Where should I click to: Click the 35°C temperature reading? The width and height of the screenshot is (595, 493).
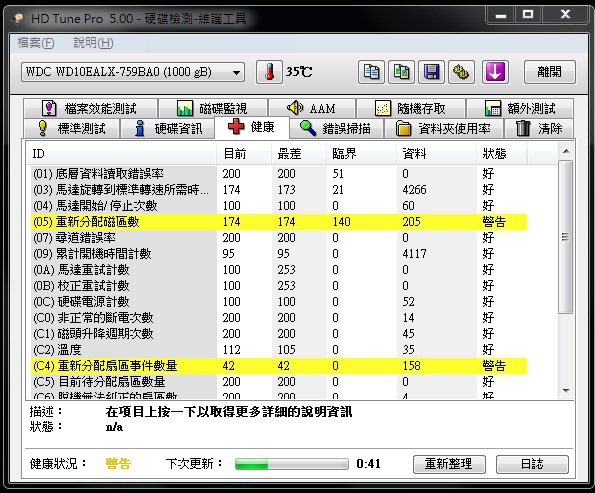(x=299, y=72)
